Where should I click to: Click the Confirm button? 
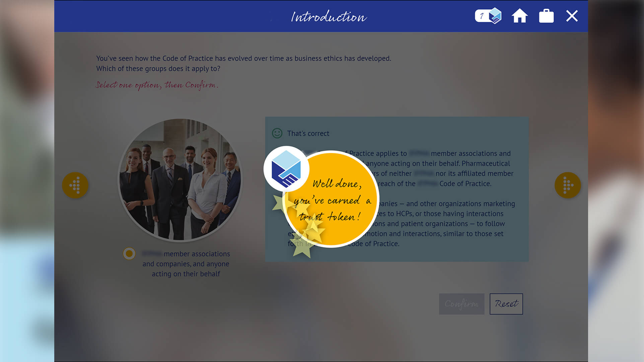461,304
